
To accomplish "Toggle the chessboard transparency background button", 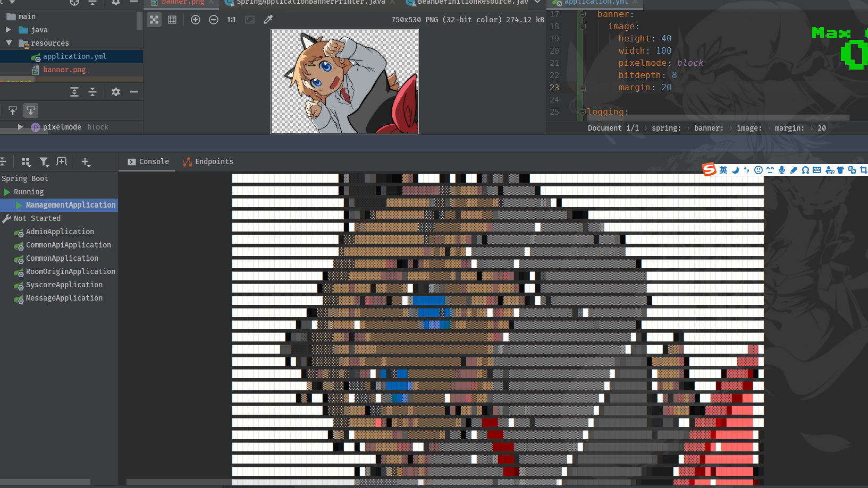I will pyautogui.click(x=154, y=20).
